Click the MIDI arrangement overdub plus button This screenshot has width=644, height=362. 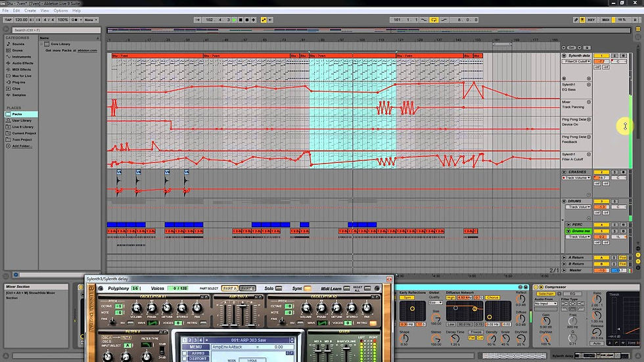254,20
